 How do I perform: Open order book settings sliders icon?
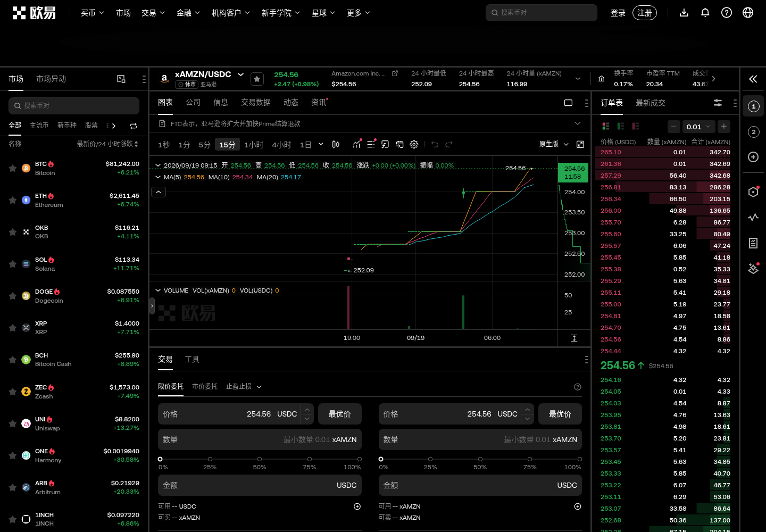tap(718, 103)
